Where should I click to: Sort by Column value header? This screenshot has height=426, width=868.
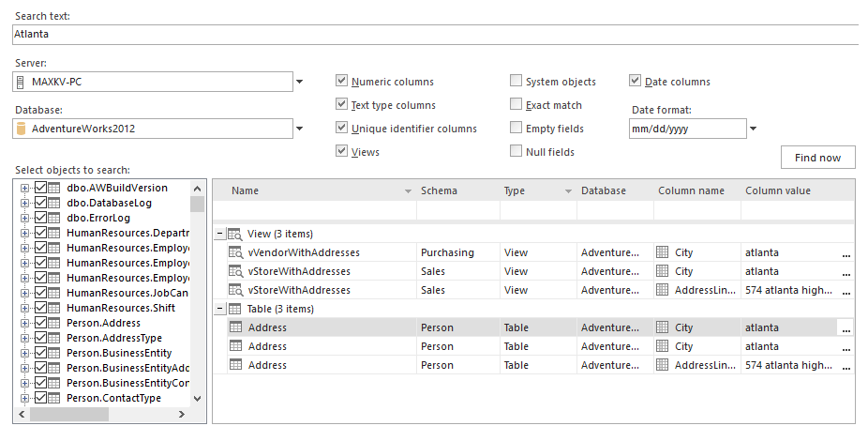point(797,190)
